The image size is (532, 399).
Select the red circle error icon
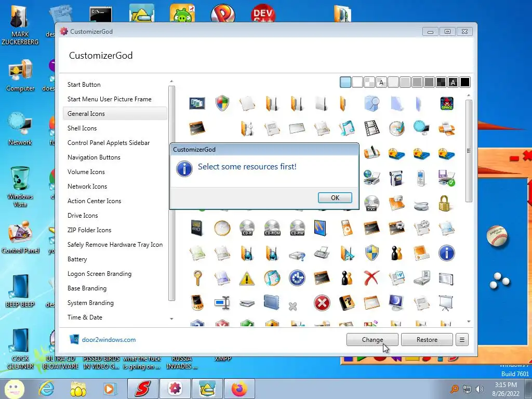click(322, 303)
